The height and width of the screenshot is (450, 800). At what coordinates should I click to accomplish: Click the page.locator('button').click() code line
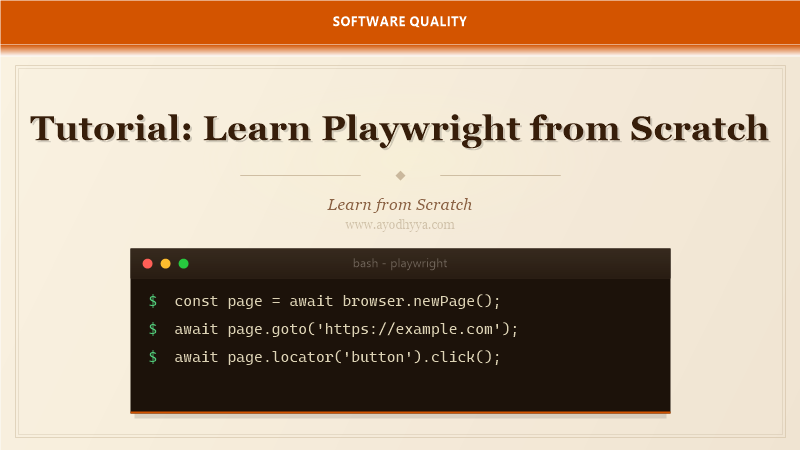[x=337, y=357]
